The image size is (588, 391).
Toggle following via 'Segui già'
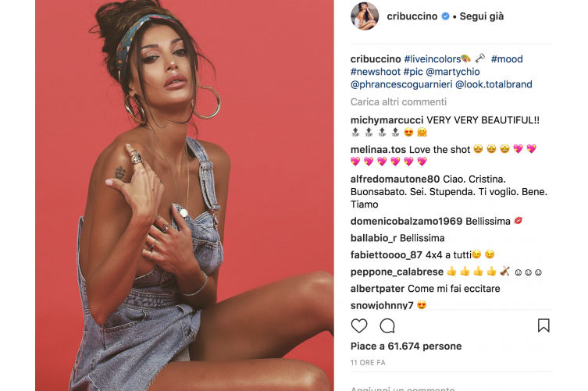(x=482, y=16)
